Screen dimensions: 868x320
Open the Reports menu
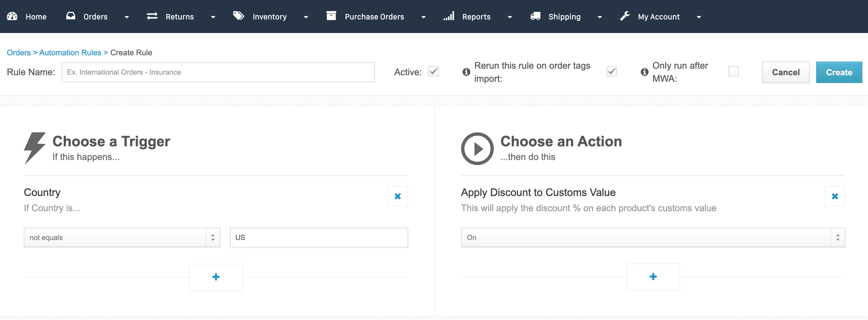pos(476,16)
